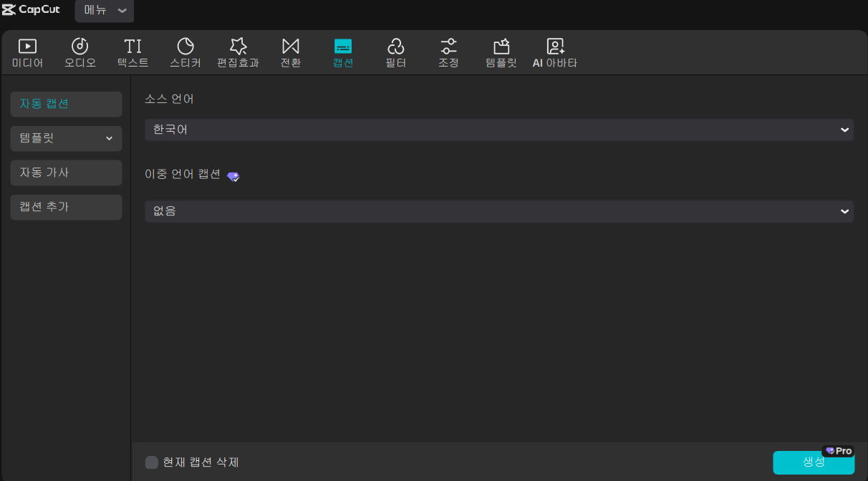Select the 오디오 tool
868x481 pixels.
pos(80,52)
